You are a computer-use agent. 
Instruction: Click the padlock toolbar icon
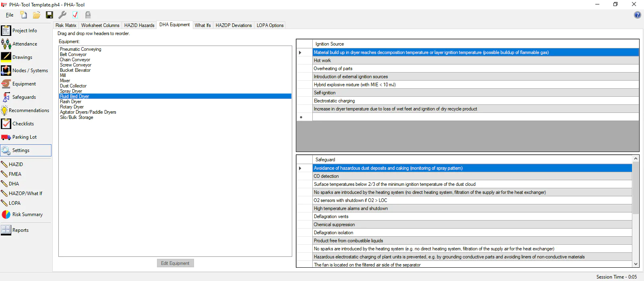pos(88,15)
